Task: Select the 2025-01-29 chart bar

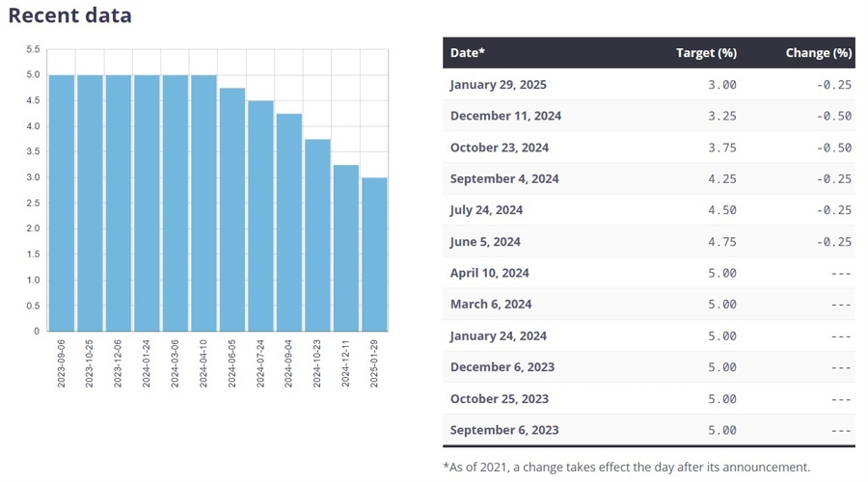Action: tap(374, 254)
